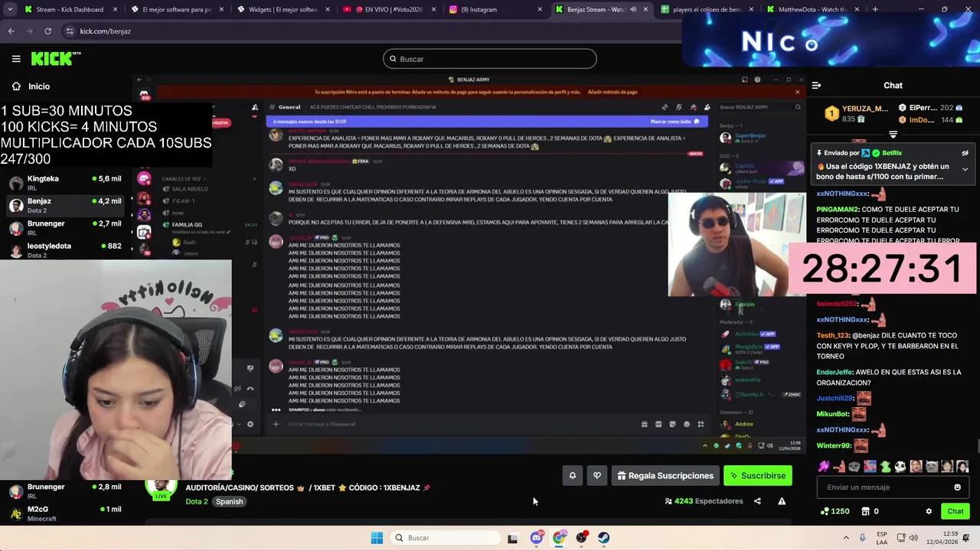Click the green Chat send button
Viewport: 980px width, 551px height.
point(955,511)
